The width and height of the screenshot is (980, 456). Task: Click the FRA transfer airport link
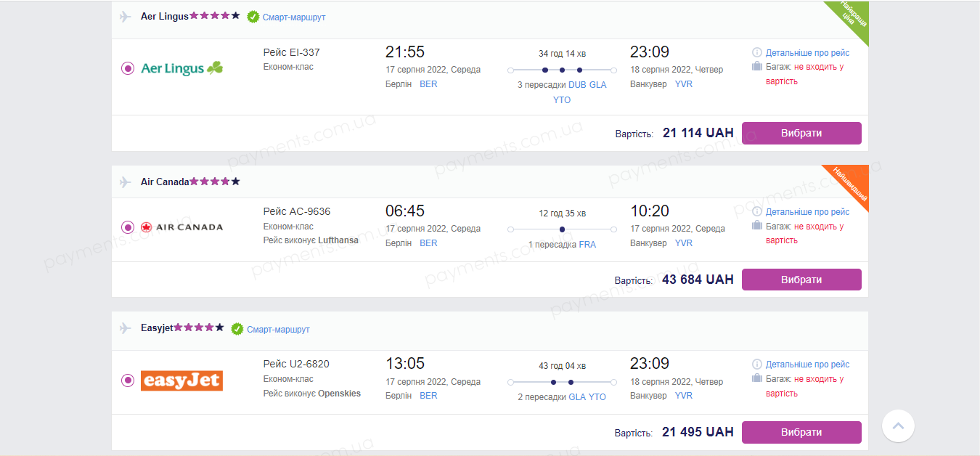pos(587,245)
